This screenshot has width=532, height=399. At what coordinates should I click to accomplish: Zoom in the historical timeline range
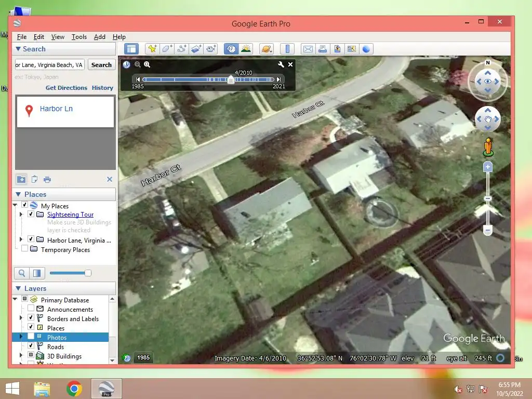[147, 64]
